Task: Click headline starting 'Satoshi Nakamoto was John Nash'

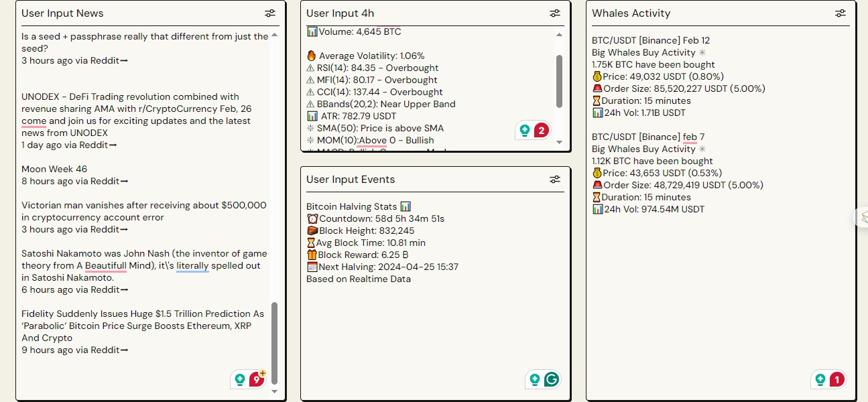Action: [144, 265]
